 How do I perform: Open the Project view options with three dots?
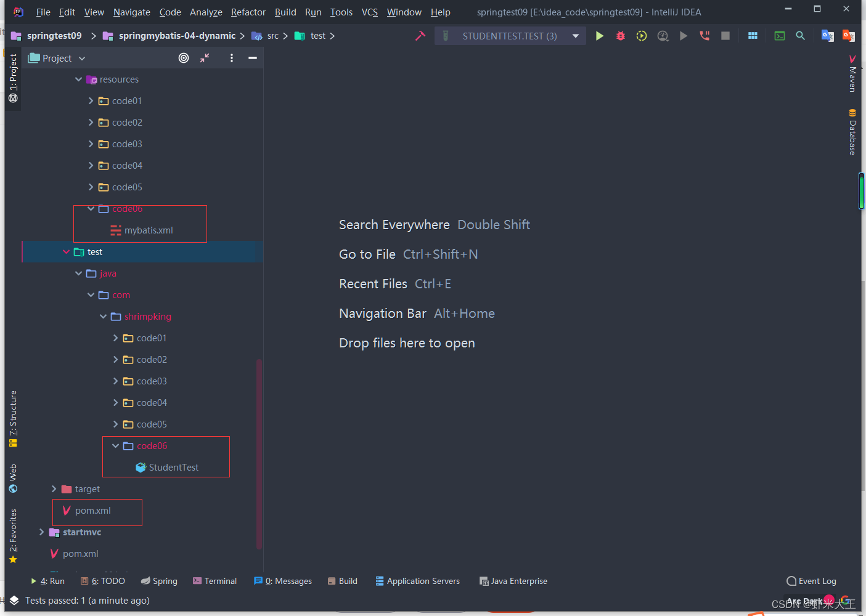(x=231, y=57)
